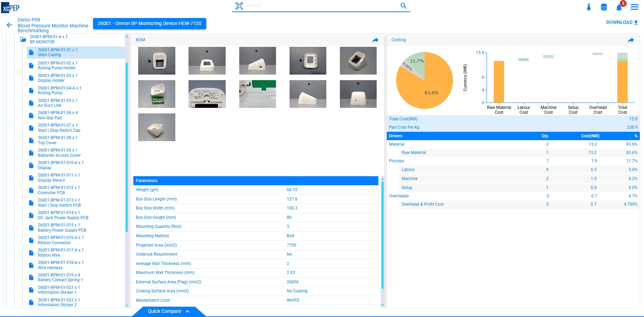Click the Top Cover document icon
Viewport: 644px width, 317px height.
click(x=31, y=140)
